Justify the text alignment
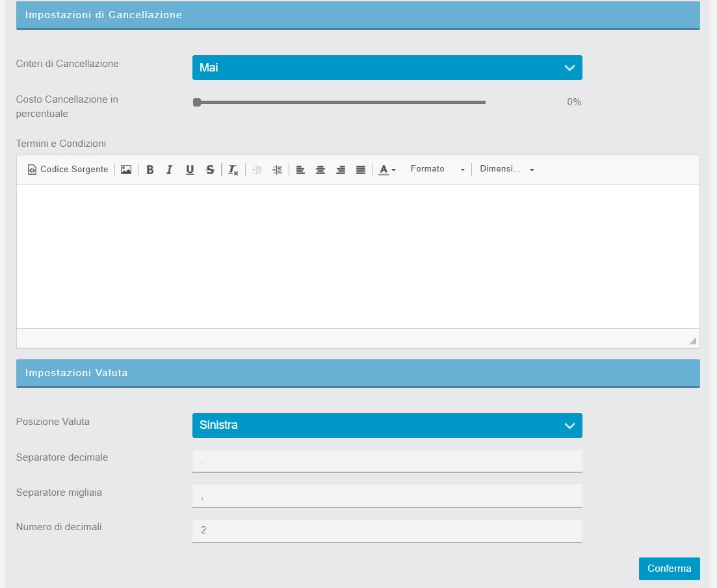 point(361,170)
